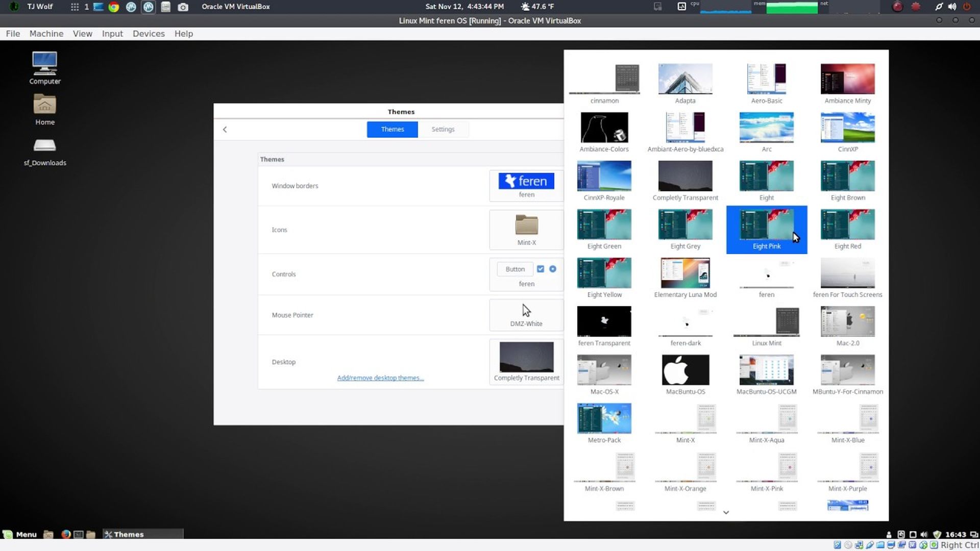Screen dimensions: 980x551
Task: Expand theme list with bottom chevron
Action: [726, 512]
